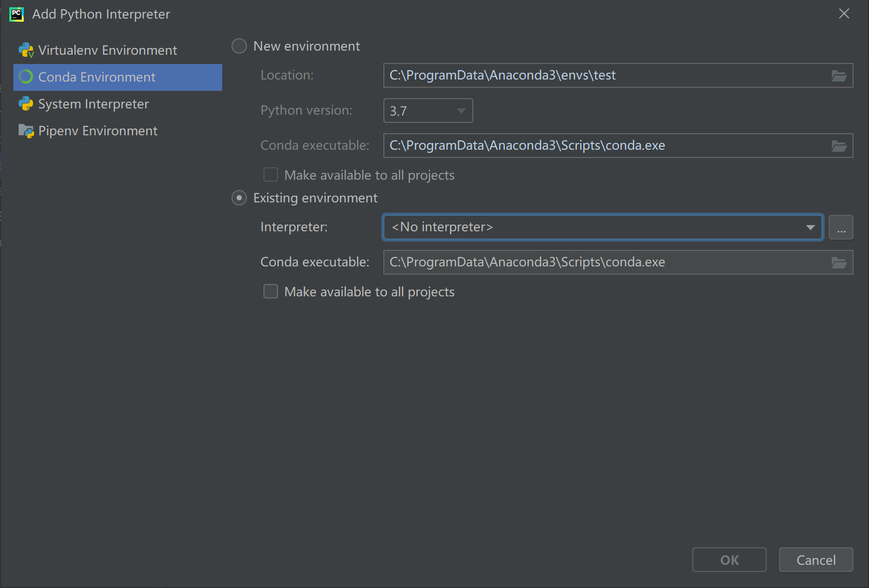This screenshot has width=869, height=588.
Task: Browse folder for new environment Location
Action: pos(839,75)
